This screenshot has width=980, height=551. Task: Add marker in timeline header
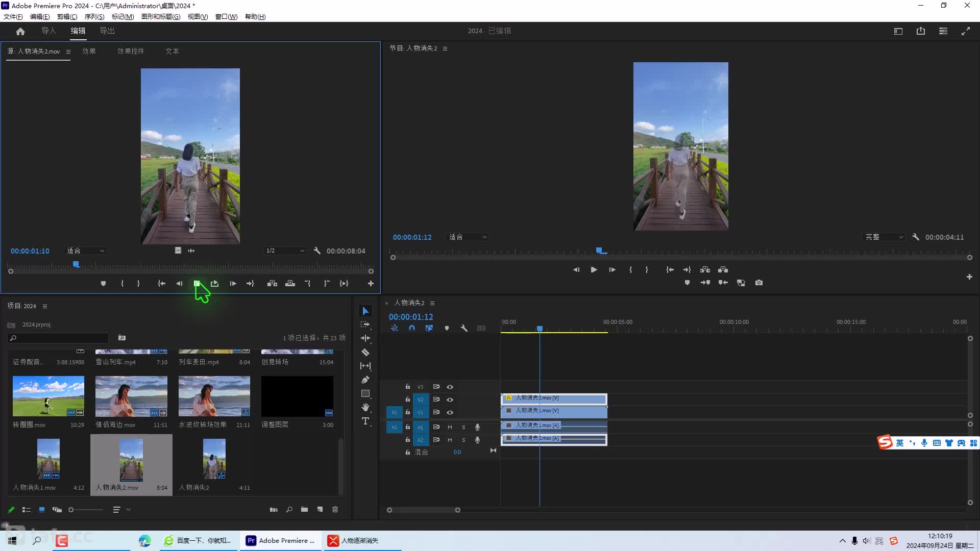[447, 329]
